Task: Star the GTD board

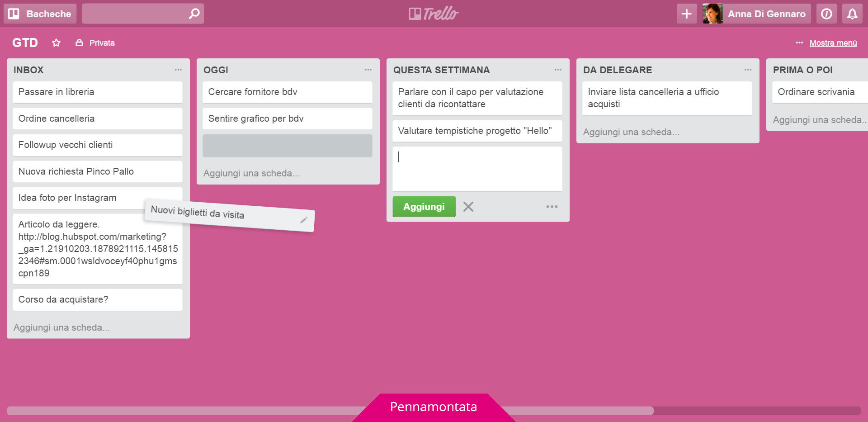Action: (x=56, y=43)
